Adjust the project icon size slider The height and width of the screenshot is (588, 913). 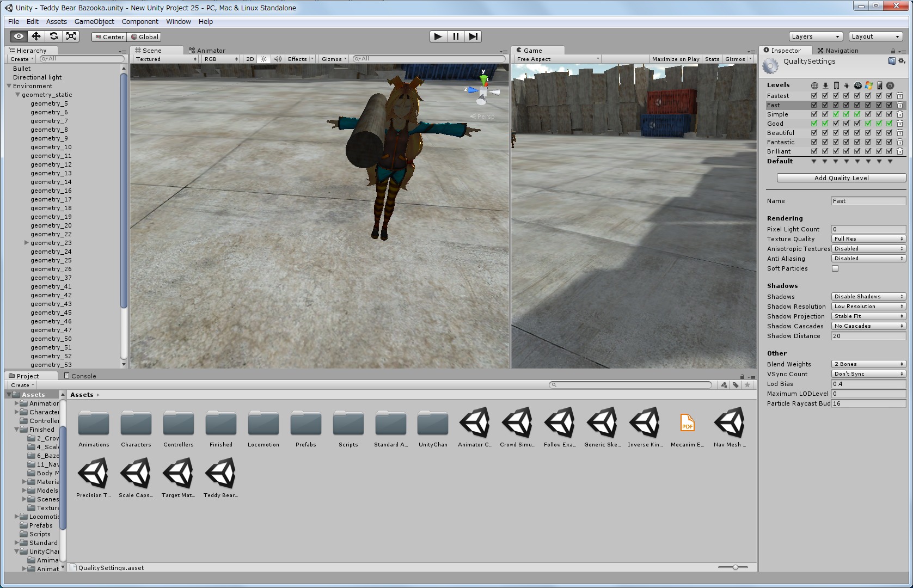point(735,567)
